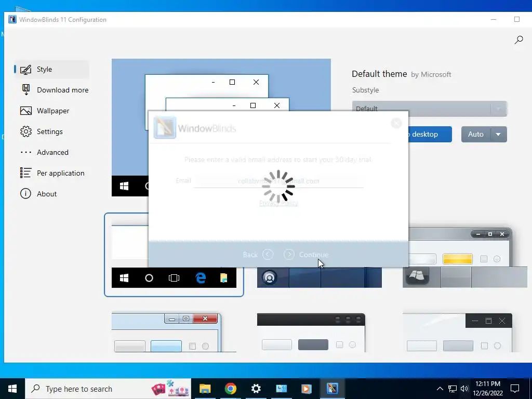This screenshot has height=399, width=532.
Task: Go to Download more section
Action: [51, 90]
